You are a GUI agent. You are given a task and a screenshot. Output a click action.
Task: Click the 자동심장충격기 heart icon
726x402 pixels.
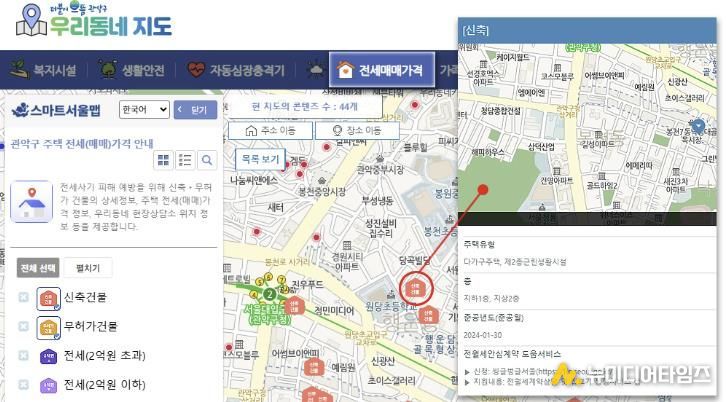[x=196, y=70]
